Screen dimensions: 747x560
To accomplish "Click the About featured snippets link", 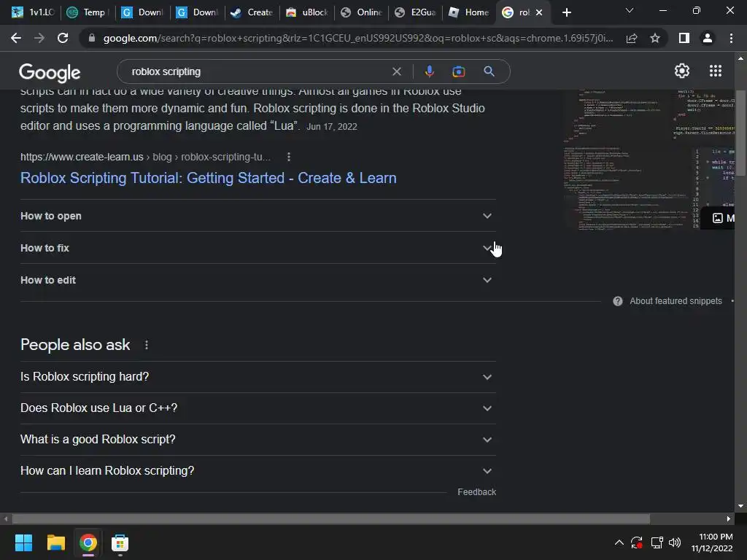I will (676, 301).
